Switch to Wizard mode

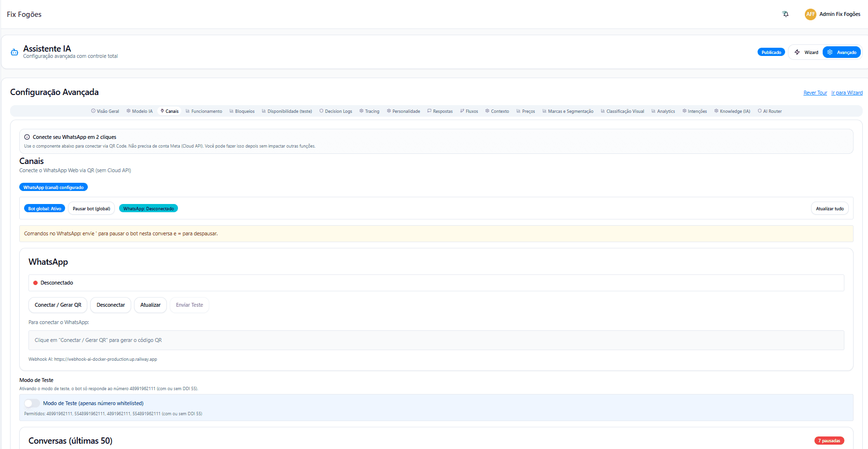pos(806,52)
